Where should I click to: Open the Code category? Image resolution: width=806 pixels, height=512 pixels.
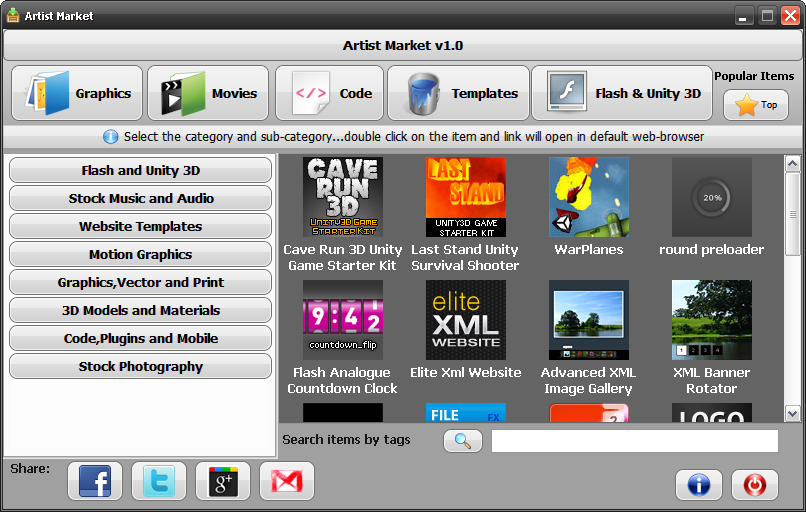[329, 93]
